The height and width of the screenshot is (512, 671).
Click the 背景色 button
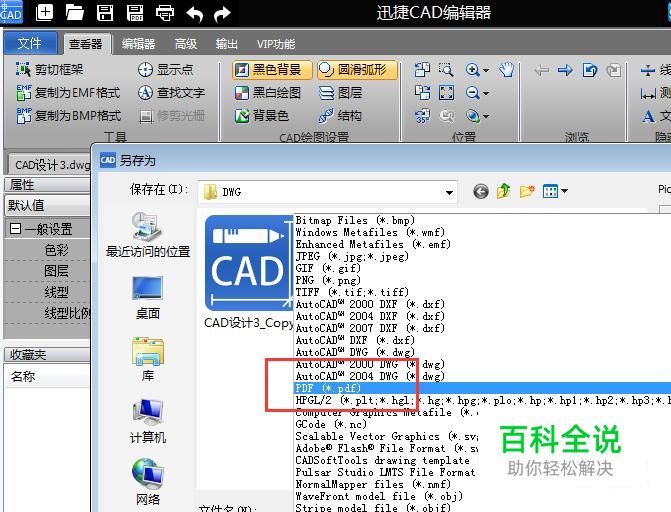click(262, 116)
